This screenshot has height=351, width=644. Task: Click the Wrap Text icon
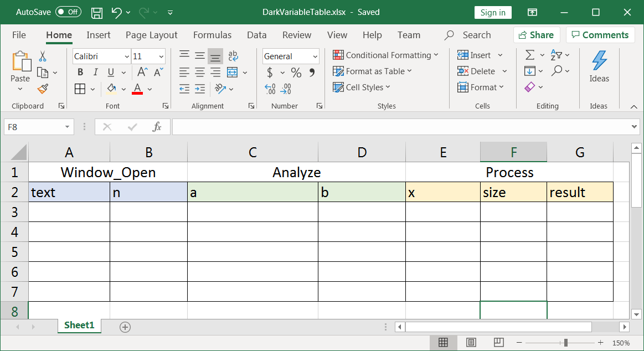pyautogui.click(x=233, y=56)
